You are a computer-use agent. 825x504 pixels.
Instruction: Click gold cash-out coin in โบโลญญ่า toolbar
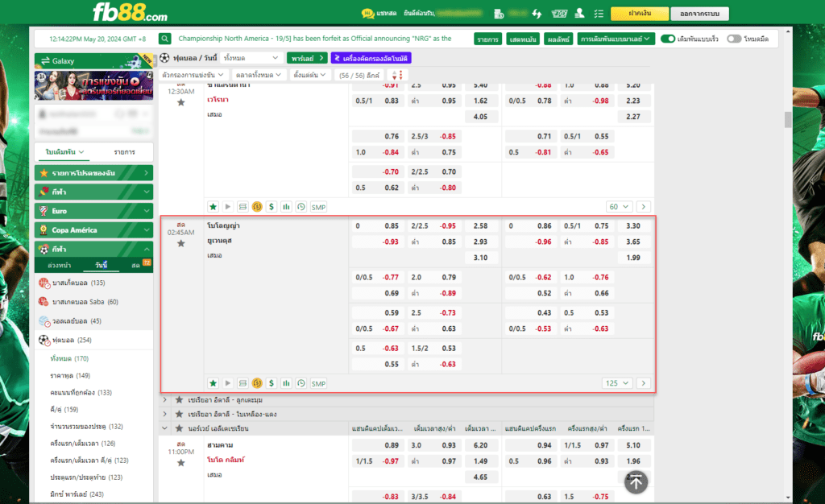pyautogui.click(x=257, y=383)
